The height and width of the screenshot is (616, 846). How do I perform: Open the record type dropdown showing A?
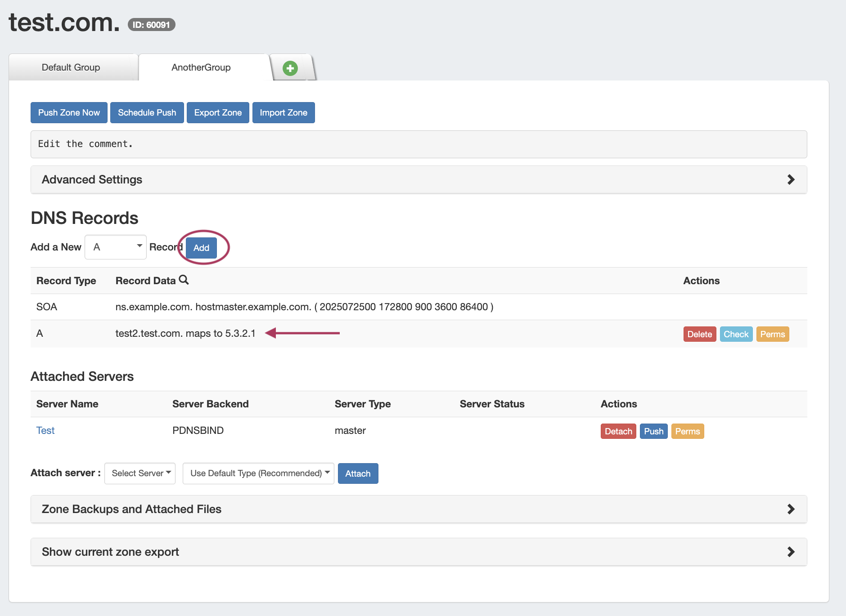pyautogui.click(x=116, y=247)
